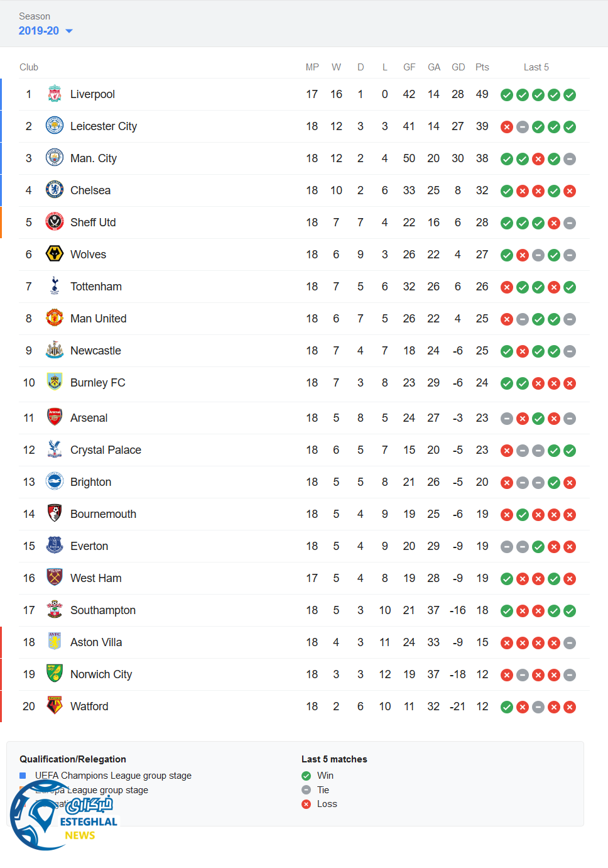Click the Loss legend red cross icon
This screenshot has width=608, height=868.
[307, 805]
